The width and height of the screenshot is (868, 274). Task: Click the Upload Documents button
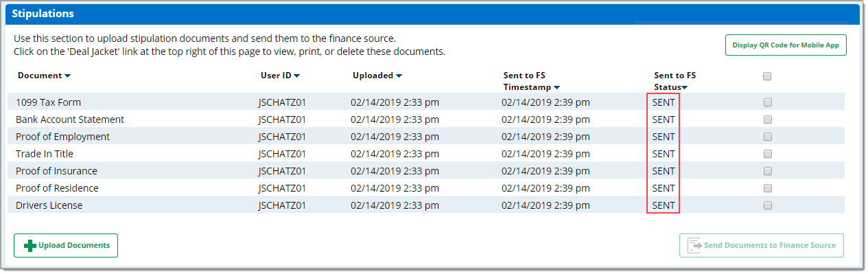66,245
